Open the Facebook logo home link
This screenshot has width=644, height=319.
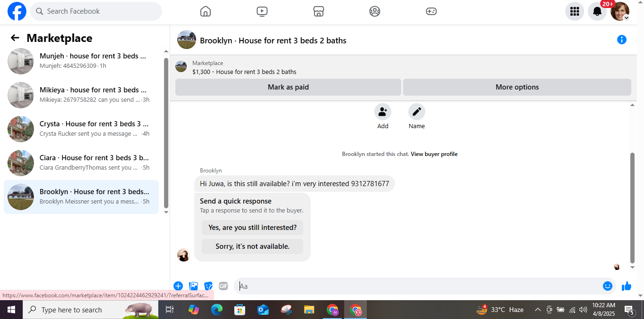click(17, 11)
